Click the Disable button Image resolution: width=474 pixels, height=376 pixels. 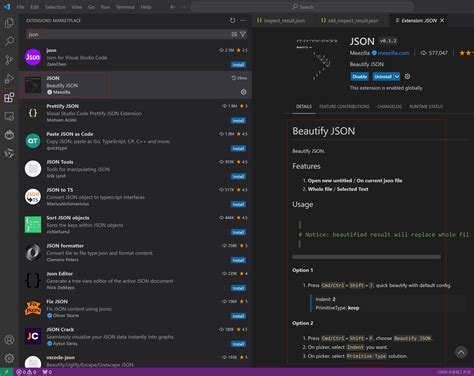pyautogui.click(x=359, y=76)
